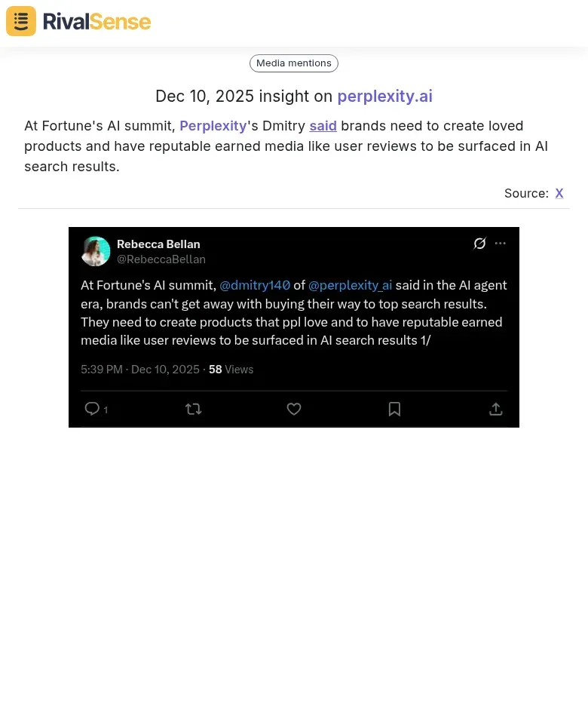Open the perplexity.ai link in heading
This screenshot has height=724, width=588.
384,97
